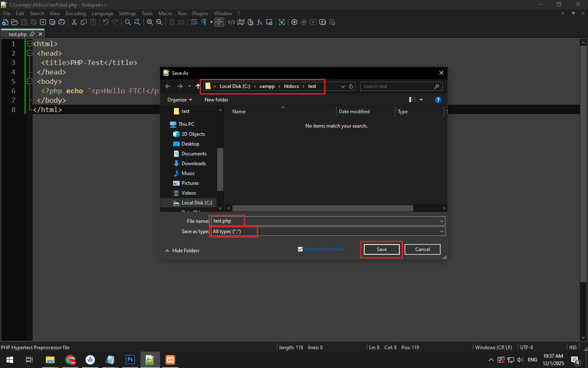Expand the Organize dropdown menu
This screenshot has height=368, width=588.
pyautogui.click(x=180, y=100)
